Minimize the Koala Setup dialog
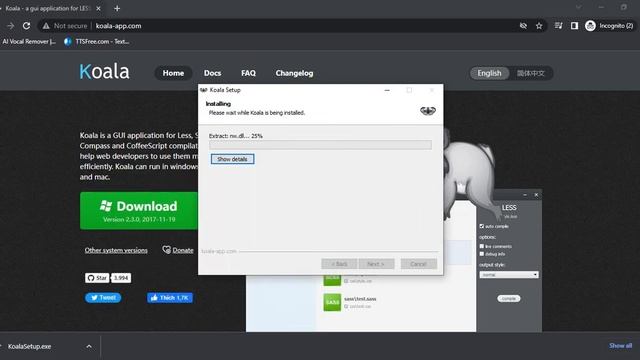This screenshot has height=360, width=640. click(x=387, y=90)
